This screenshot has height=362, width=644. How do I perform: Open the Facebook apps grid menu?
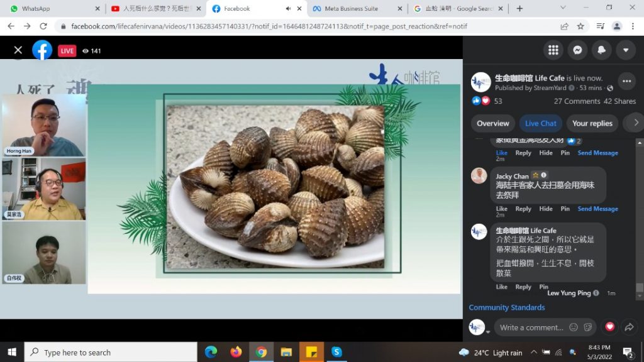tap(553, 50)
